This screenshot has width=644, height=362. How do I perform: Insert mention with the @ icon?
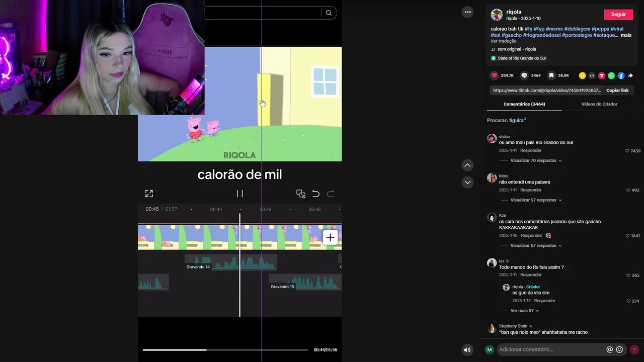609,349
